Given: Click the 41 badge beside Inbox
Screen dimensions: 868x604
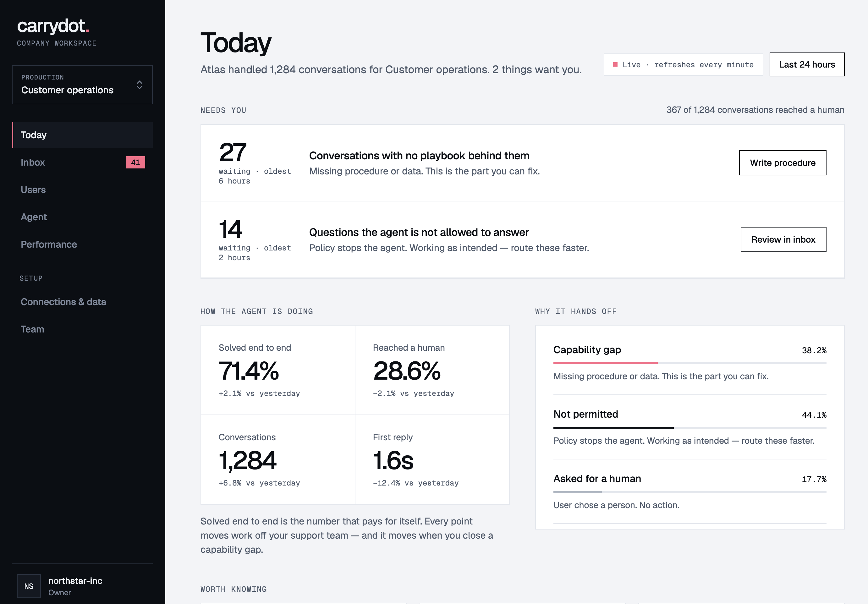Looking at the screenshot, I should pyautogui.click(x=135, y=162).
